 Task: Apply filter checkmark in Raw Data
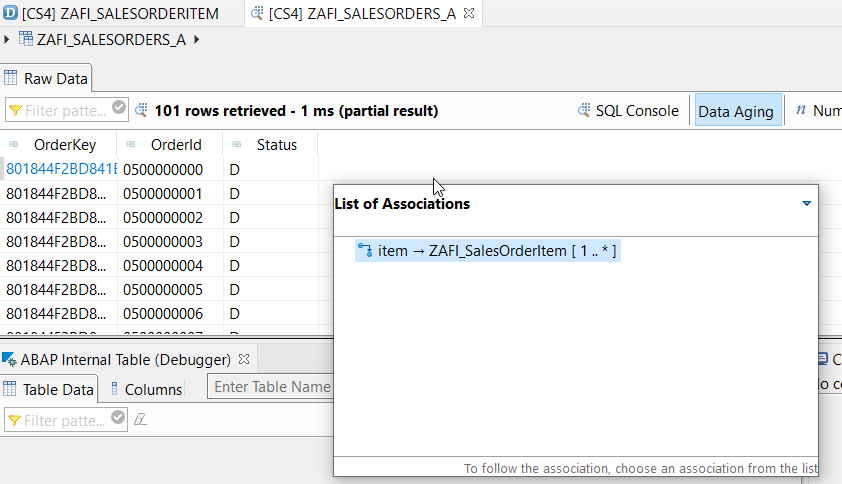(x=119, y=108)
